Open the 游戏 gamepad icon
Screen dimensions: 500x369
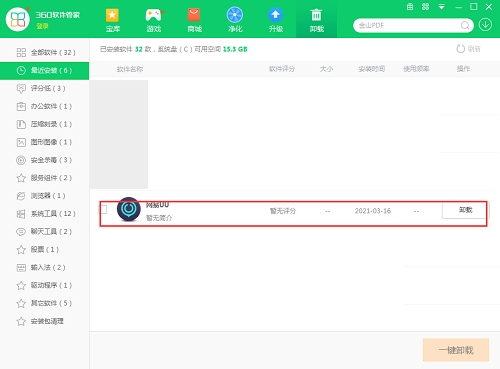154,15
